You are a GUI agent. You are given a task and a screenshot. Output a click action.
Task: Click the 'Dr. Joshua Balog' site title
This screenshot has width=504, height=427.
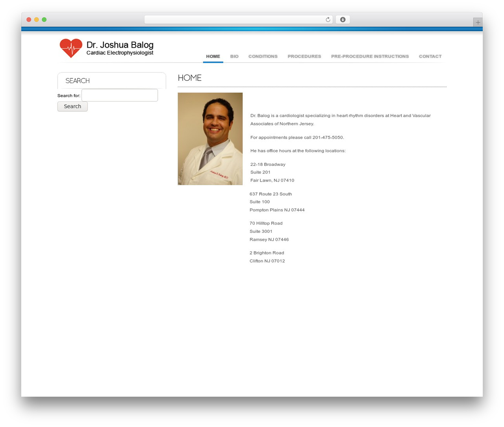click(120, 45)
